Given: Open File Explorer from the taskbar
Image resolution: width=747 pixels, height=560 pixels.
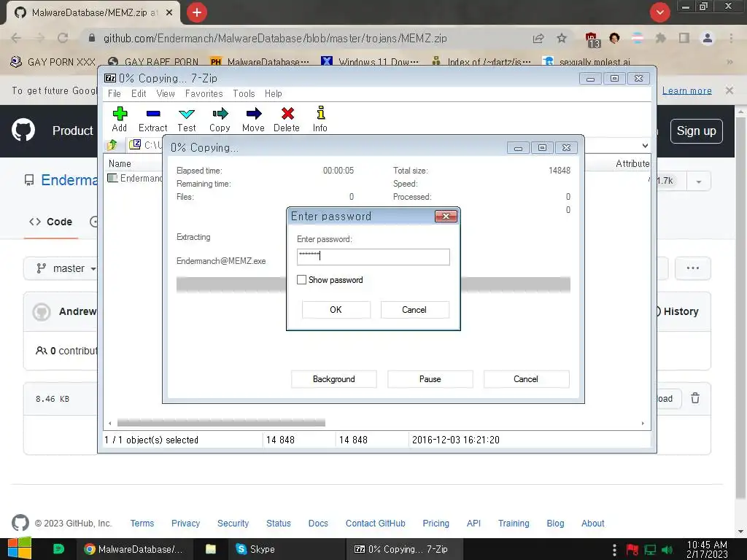Looking at the screenshot, I should (x=211, y=549).
